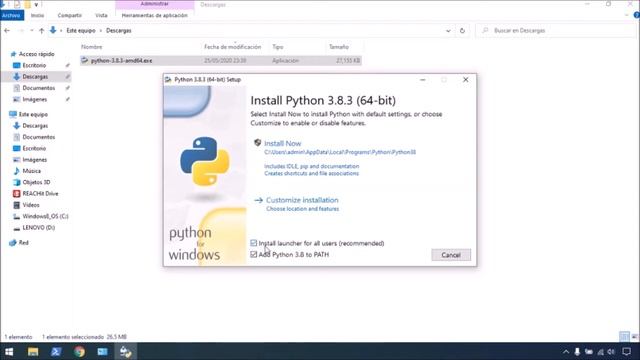The height and width of the screenshot is (360, 640).
Task: Switch to details view layout icon
Action: pyautogui.click(x=624, y=337)
